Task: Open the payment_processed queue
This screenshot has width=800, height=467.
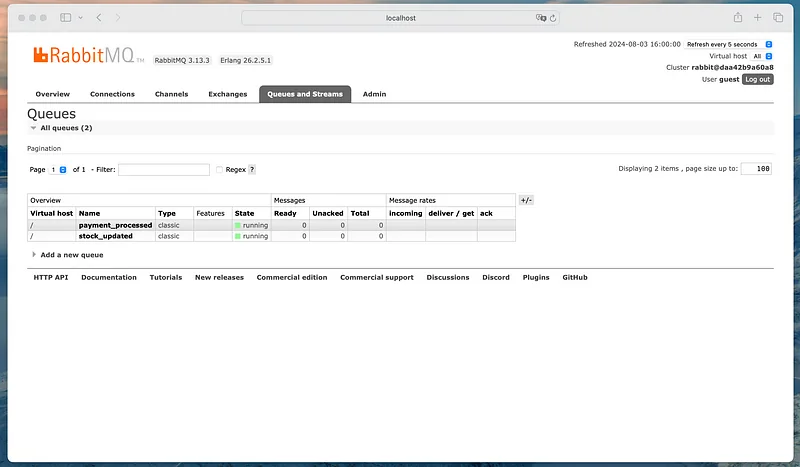Action: click(x=115, y=225)
